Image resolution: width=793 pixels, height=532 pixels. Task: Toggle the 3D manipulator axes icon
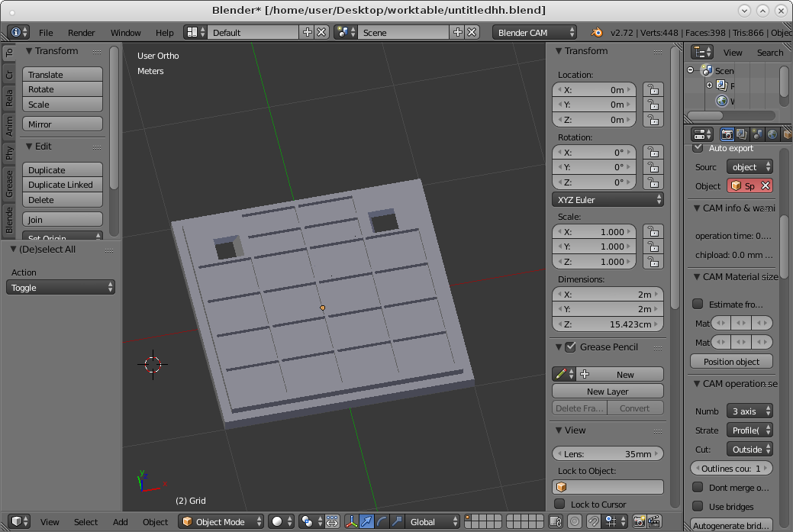click(x=351, y=521)
